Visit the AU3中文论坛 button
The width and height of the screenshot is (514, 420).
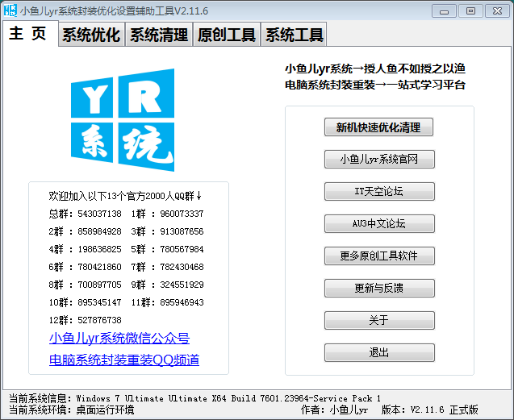click(379, 224)
